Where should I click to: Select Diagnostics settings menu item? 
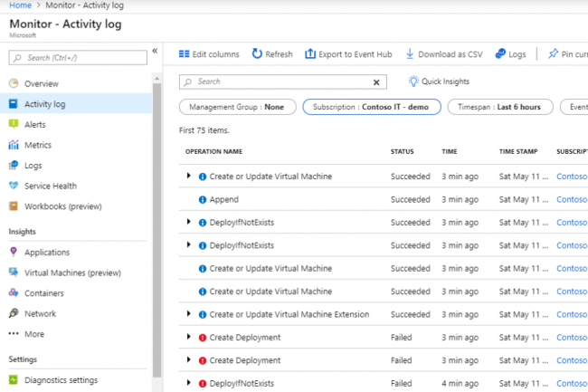click(x=61, y=379)
